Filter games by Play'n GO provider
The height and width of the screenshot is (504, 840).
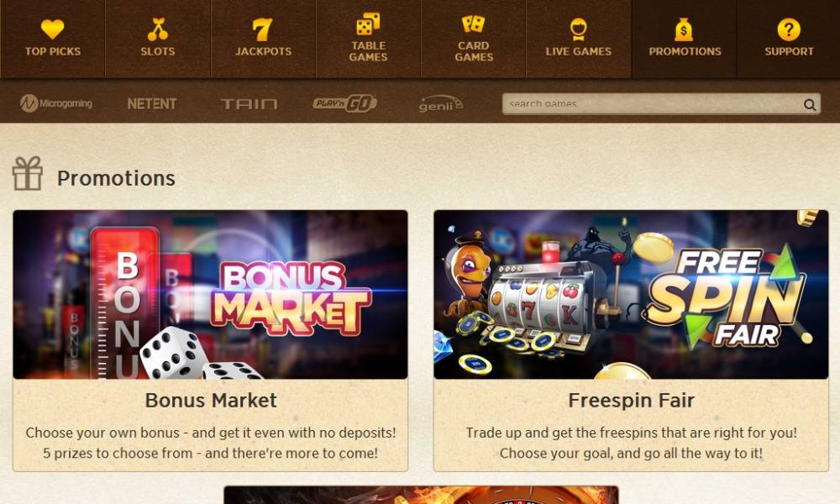point(345,103)
